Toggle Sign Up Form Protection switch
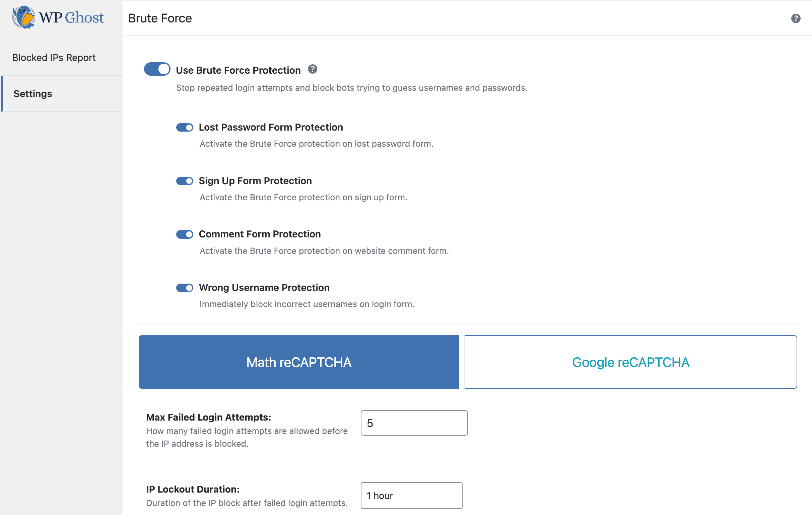This screenshot has height=515, width=812. click(x=185, y=181)
